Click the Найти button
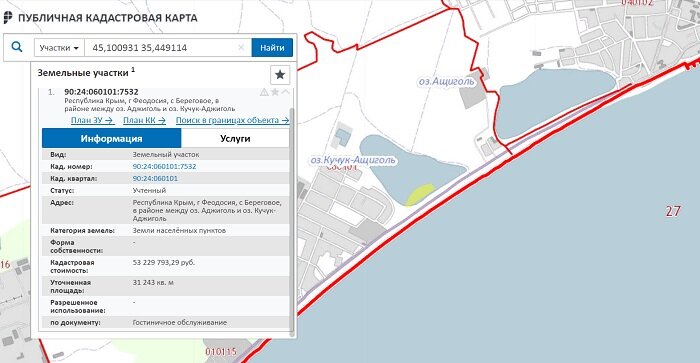Image resolution: width=700 pixels, height=363 pixels. 272,48
